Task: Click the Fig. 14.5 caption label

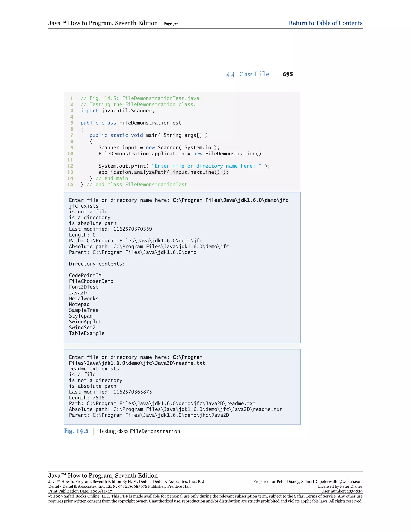Action: 76,431
